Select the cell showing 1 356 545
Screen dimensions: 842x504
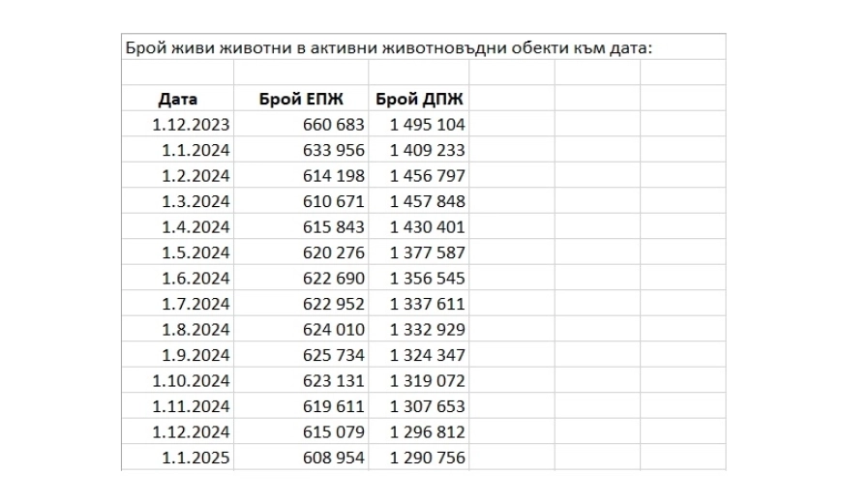click(428, 278)
